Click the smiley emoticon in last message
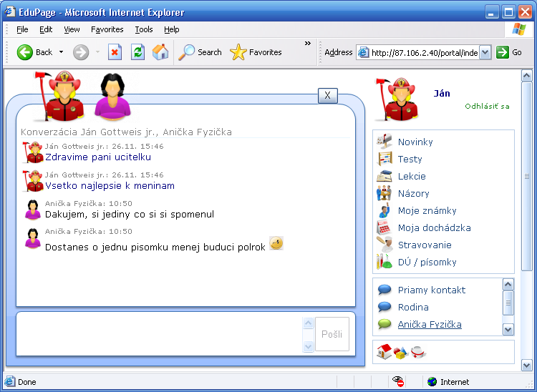Screen dimensions: 537x392 (276, 244)
